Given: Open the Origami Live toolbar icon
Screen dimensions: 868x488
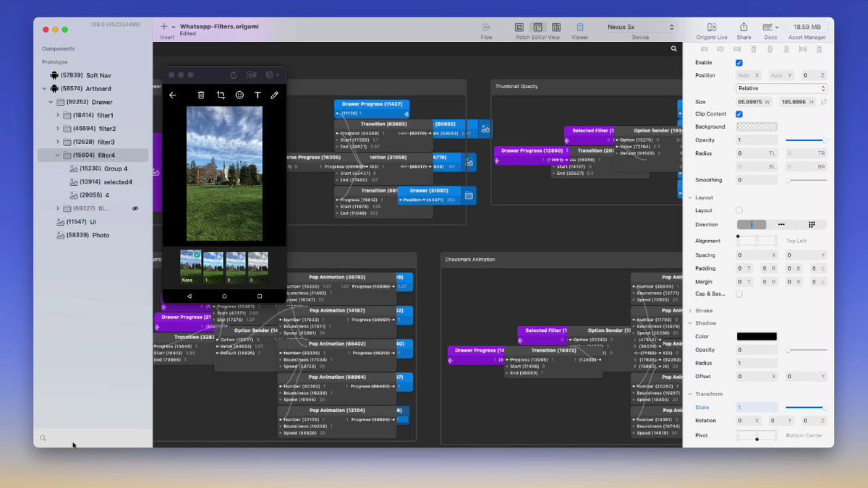Looking at the screenshot, I should click(712, 27).
